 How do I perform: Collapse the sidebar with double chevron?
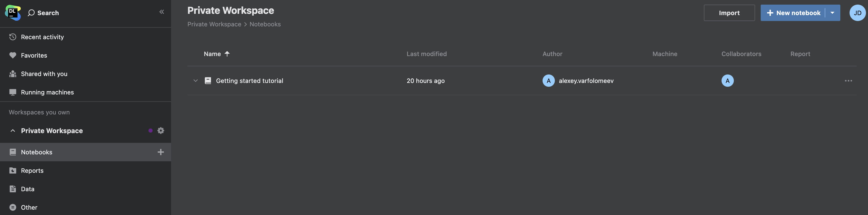[x=162, y=12]
